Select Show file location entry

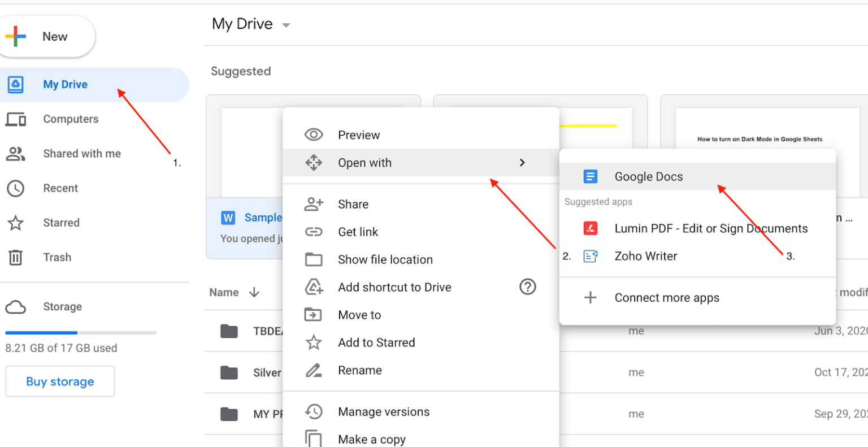421,259
